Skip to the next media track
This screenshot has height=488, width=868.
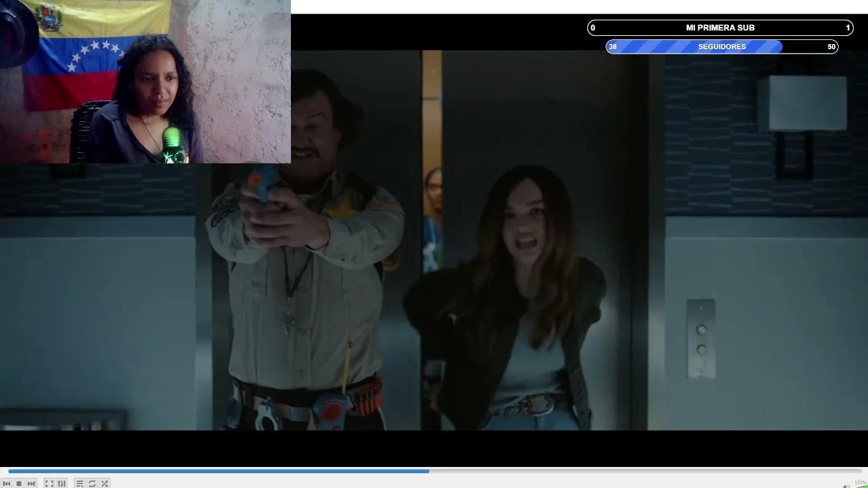point(31,483)
